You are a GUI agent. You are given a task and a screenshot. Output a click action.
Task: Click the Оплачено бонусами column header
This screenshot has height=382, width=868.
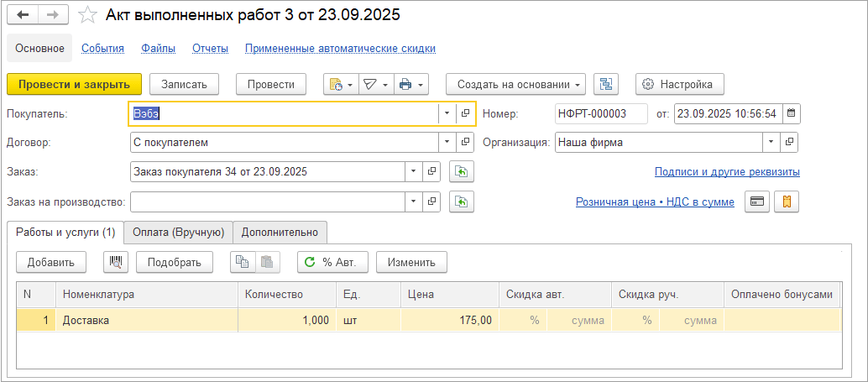(x=782, y=295)
